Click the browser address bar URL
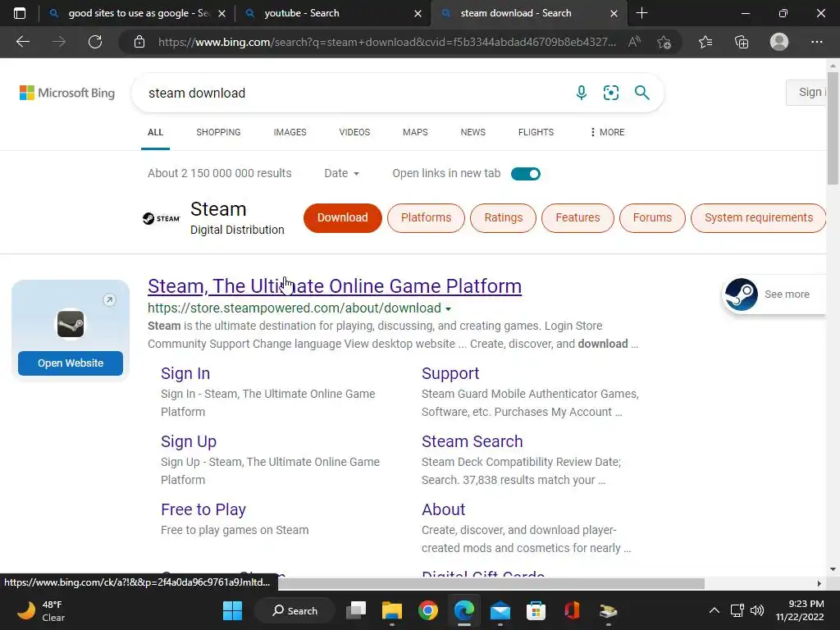 point(387,42)
